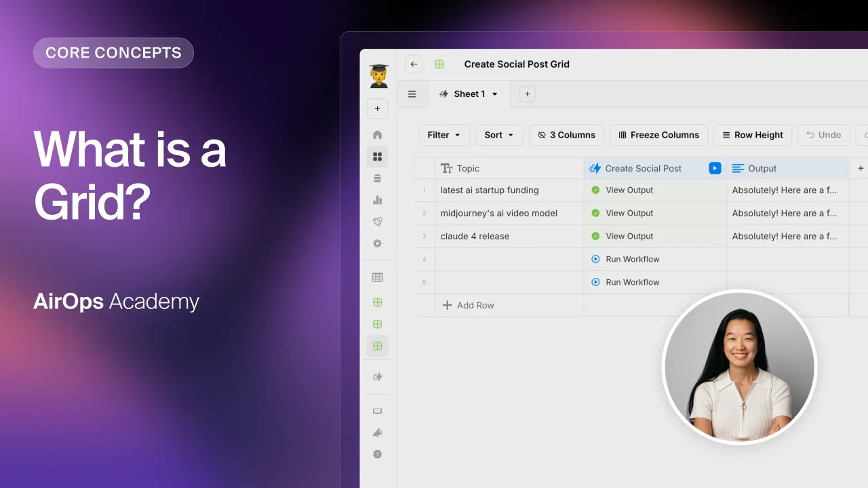The width and height of the screenshot is (868, 488).
Task: Click the plus button in the sidebar
Action: (378, 108)
